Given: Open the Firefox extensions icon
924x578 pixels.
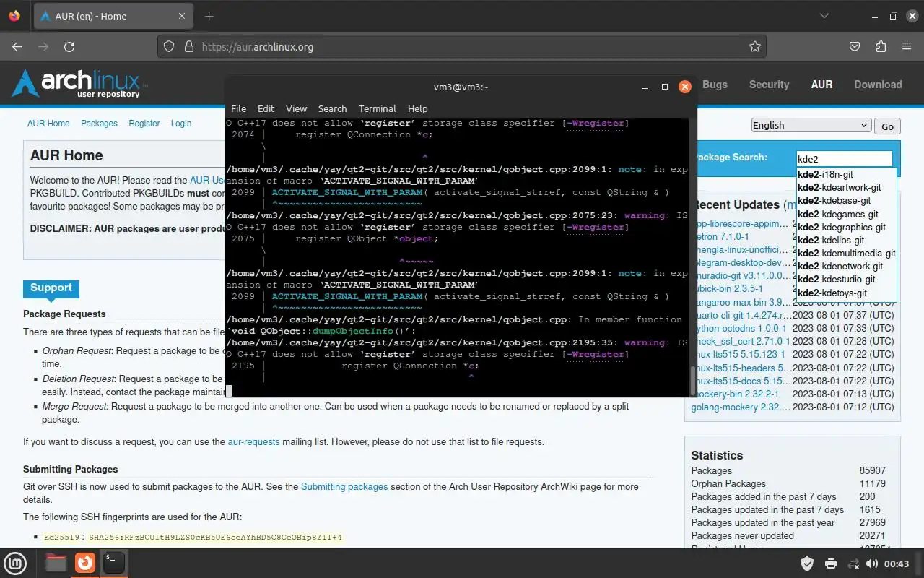Looking at the screenshot, I should (x=881, y=46).
